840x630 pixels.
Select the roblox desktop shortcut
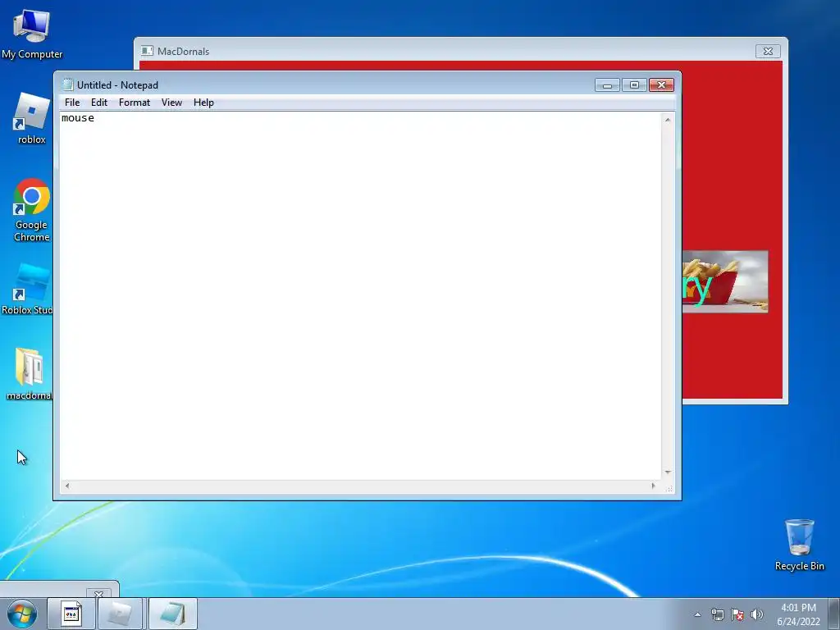click(32, 118)
